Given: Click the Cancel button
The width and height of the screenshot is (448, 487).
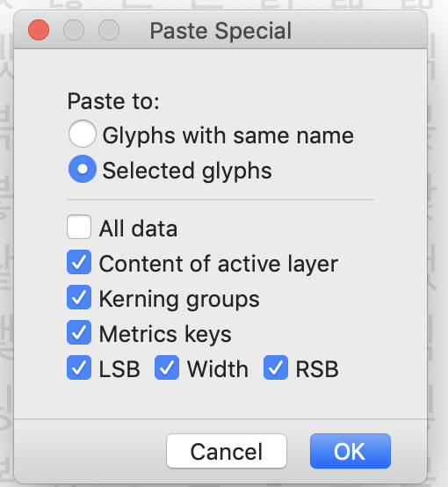Looking at the screenshot, I should [227, 451].
